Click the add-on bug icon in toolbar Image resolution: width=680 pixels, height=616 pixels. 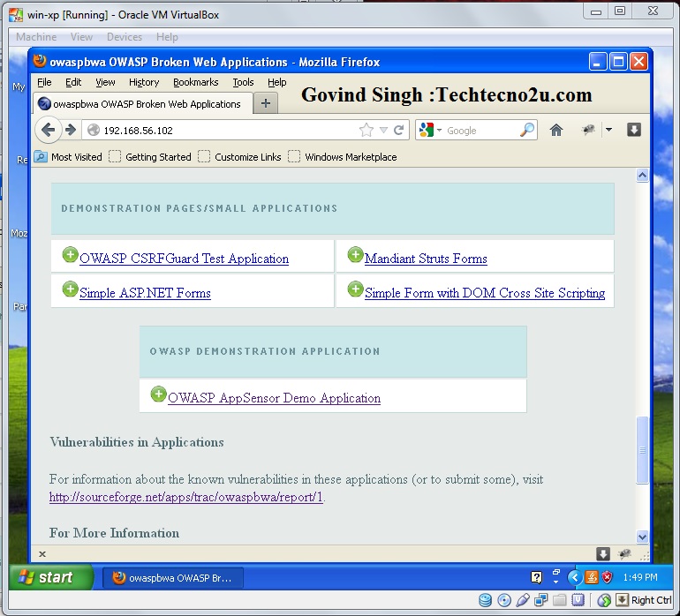click(588, 130)
